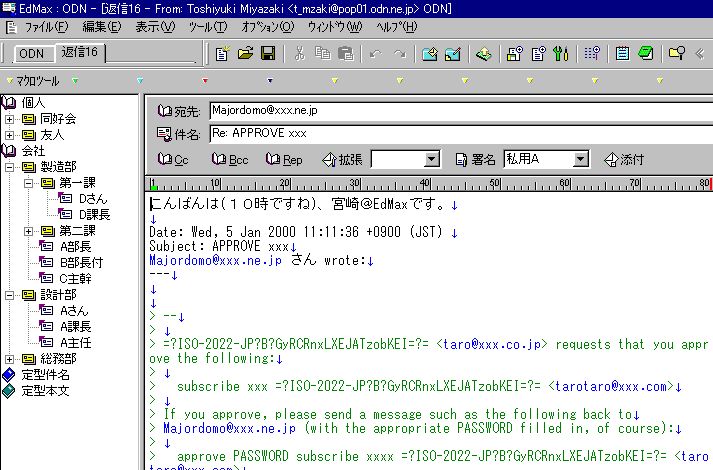Click the 宛先 recipient button
The height and width of the screenshot is (470, 713).
(179, 111)
